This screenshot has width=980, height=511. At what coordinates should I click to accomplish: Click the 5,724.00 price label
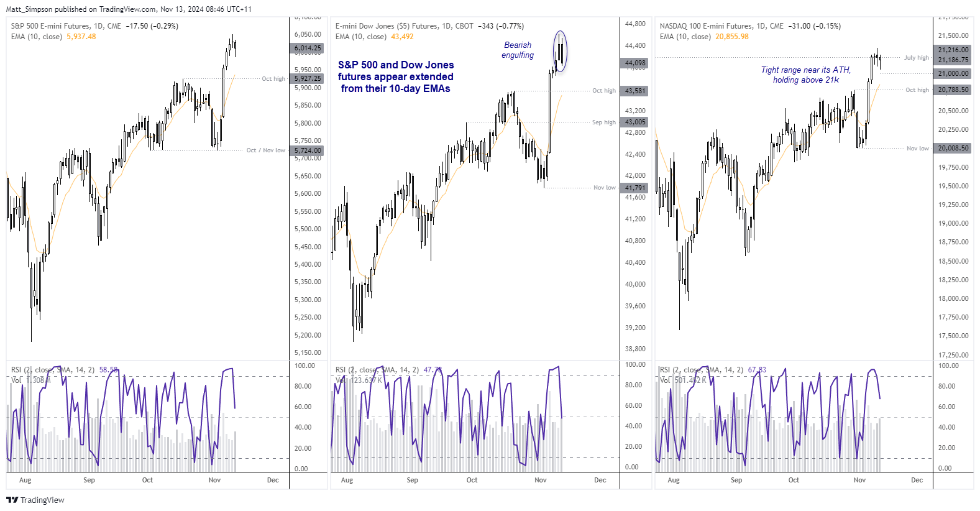pyautogui.click(x=308, y=150)
